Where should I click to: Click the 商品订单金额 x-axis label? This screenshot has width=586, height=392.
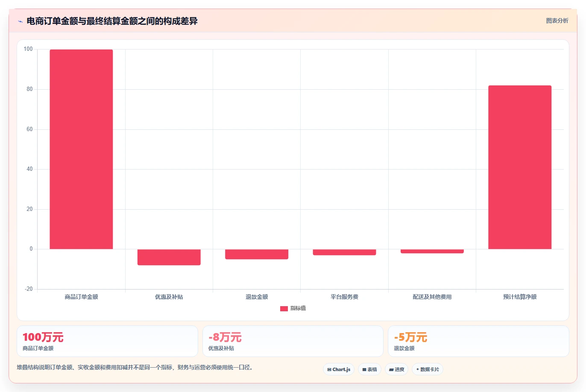coord(81,297)
